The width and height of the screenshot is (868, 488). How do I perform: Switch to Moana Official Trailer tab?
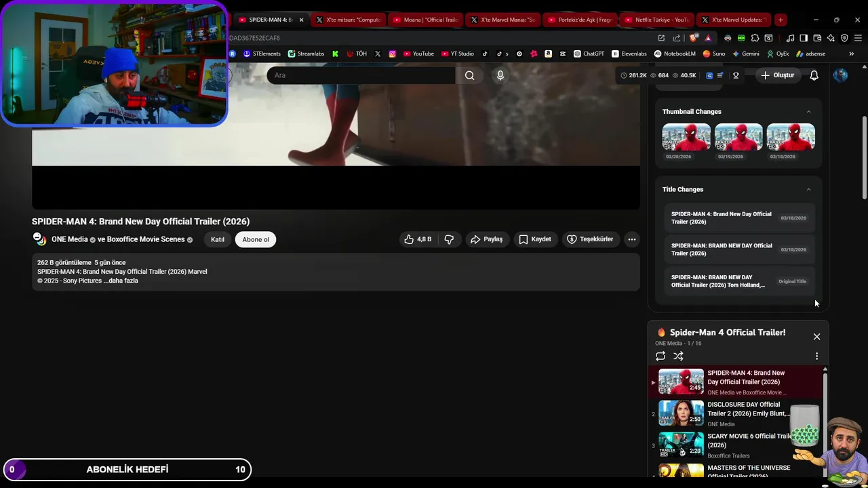[x=427, y=20]
